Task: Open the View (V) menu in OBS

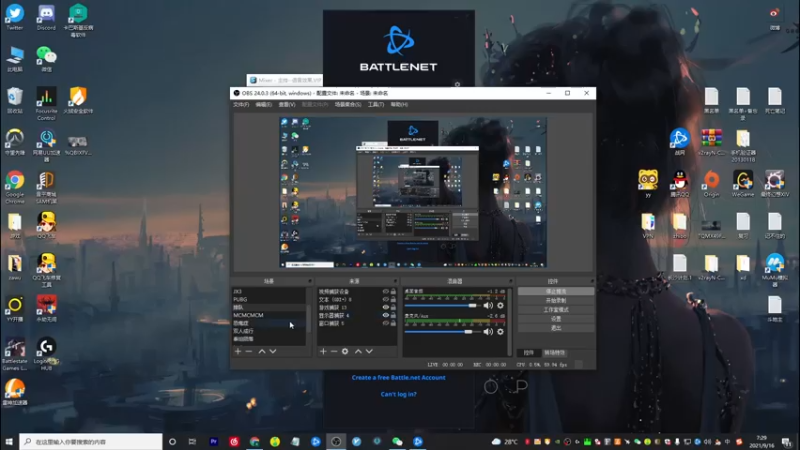Action: tap(287, 105)
